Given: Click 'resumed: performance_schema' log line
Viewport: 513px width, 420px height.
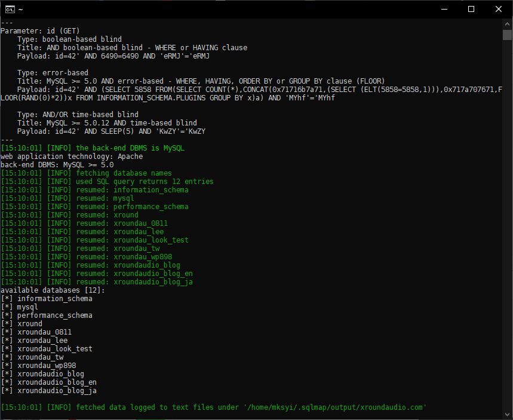Looking at the screenshot, I should click(94, 207).
